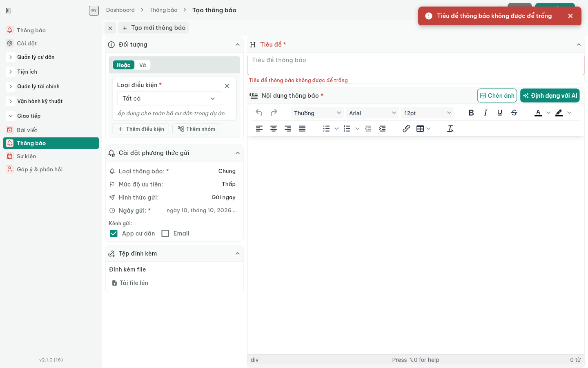Increase indent of paragraph
The image size is (588, 368).
pyautogui.click(x=382, y=129)
